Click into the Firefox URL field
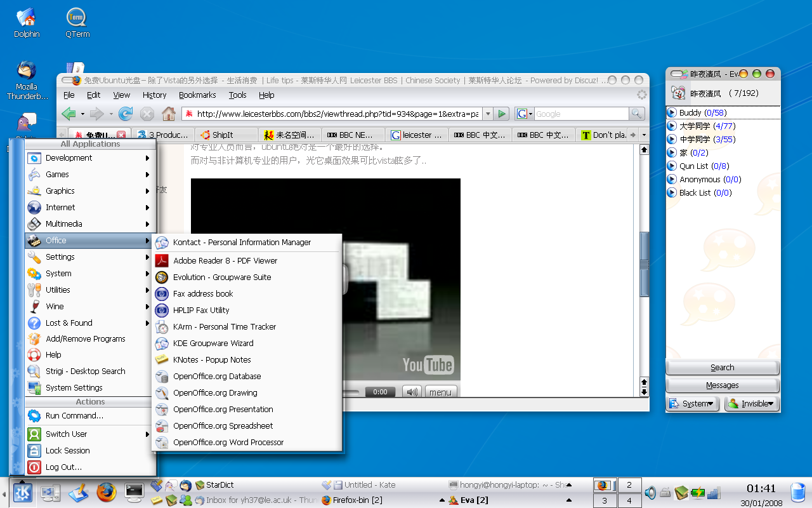The width and height of the screenshot is (812, 508). (x=332, y=114)
